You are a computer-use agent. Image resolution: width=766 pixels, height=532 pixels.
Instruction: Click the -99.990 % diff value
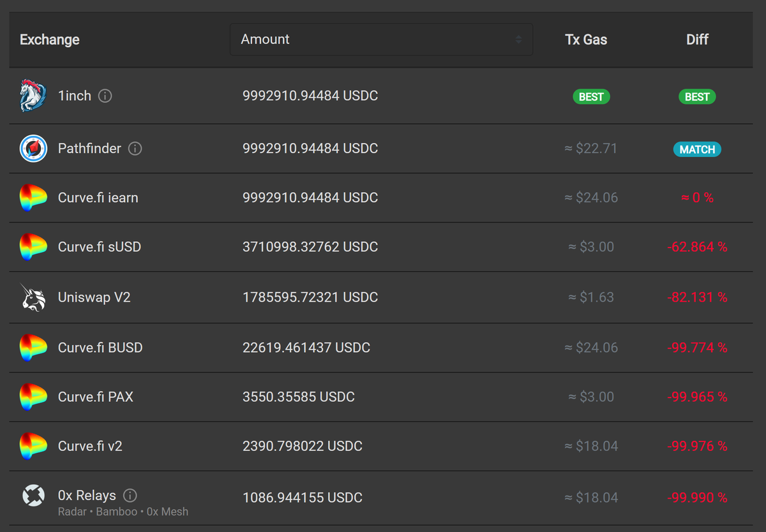point(697,498)
